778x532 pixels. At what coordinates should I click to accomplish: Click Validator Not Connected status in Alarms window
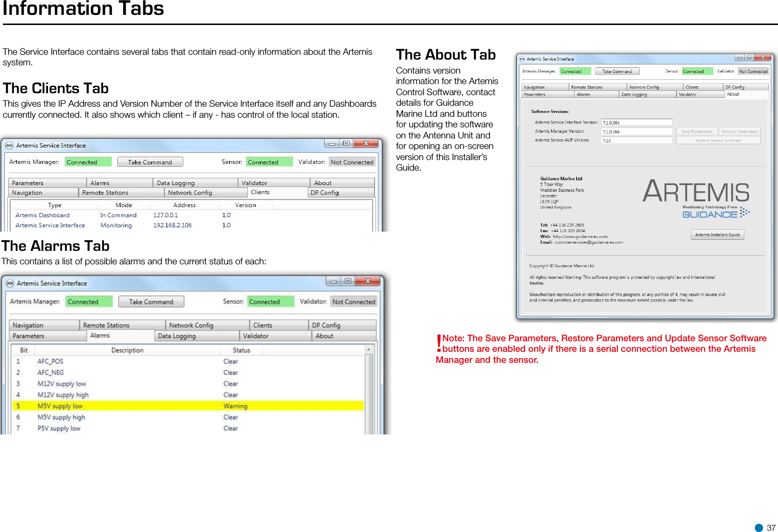pos(353,302)
